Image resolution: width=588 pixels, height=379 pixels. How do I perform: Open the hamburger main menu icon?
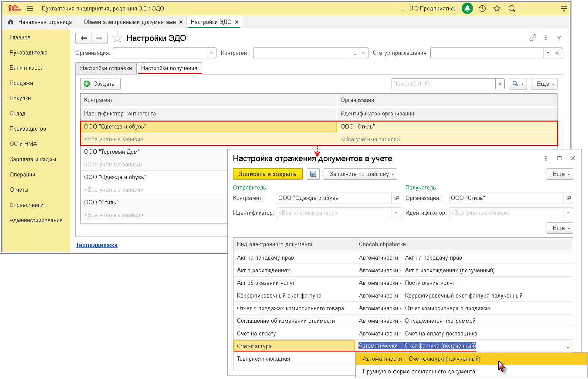tap(30, 8)
